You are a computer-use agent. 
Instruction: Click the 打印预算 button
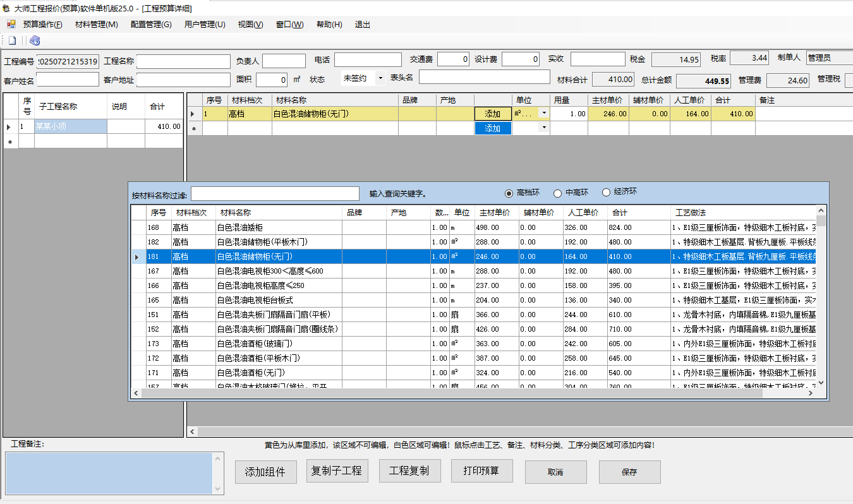tap(482, 471)
